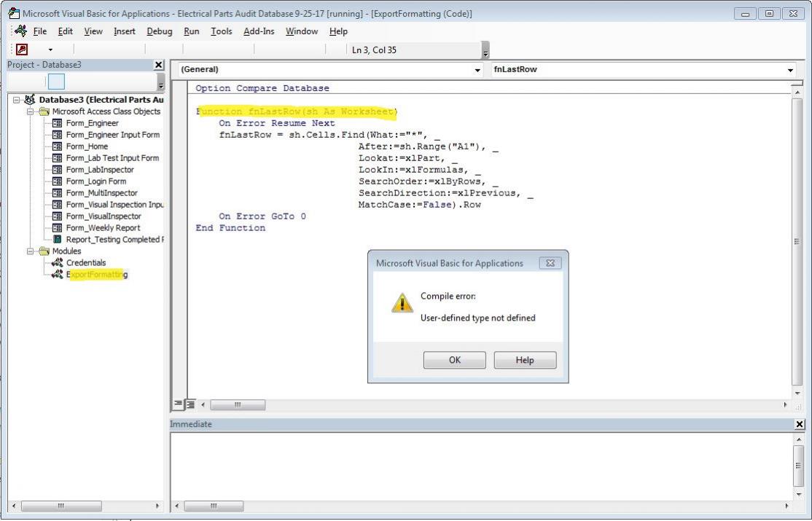Close the compile error dialog
This screenshot has height=521, width=812.
click(550, 263)
